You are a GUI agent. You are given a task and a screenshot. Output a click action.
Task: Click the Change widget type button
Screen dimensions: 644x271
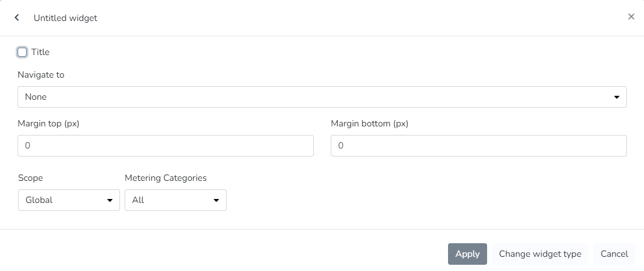point(540,254)
